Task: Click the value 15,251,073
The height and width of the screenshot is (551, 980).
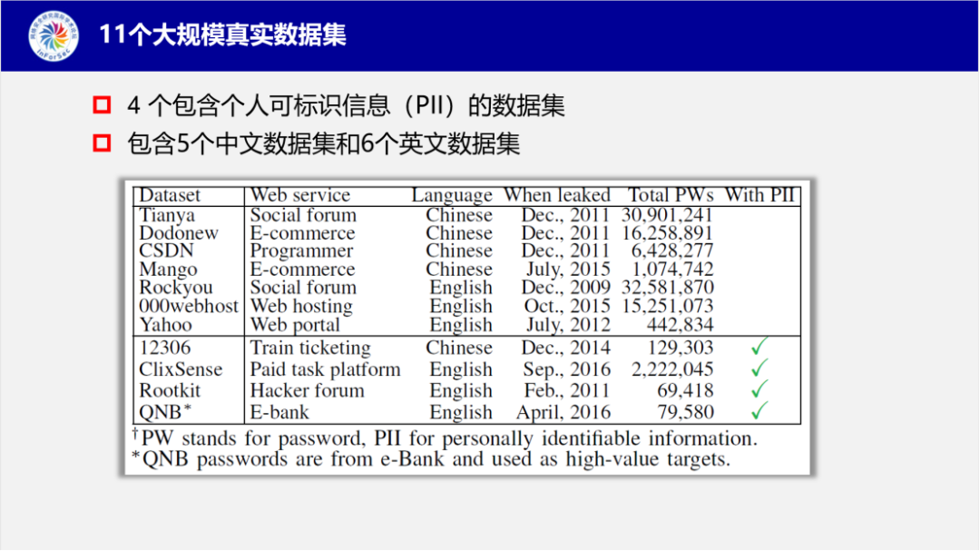Action: [x=667, y=307]
